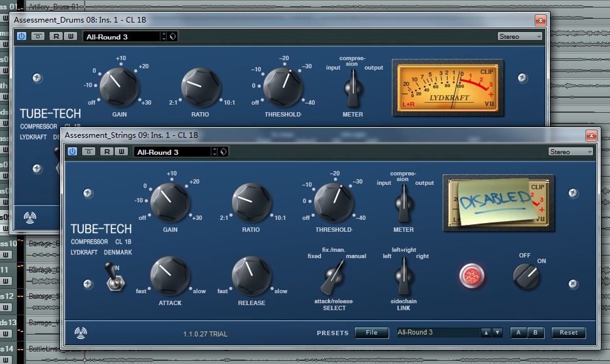Click the Reset button
610x364 pixels.
tap(569, 333)
